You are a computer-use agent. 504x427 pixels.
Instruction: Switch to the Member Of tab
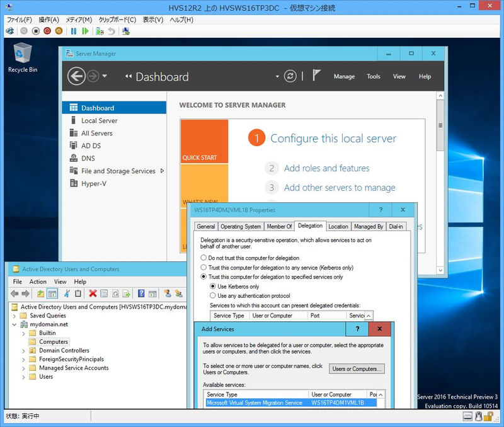[279, 227]
